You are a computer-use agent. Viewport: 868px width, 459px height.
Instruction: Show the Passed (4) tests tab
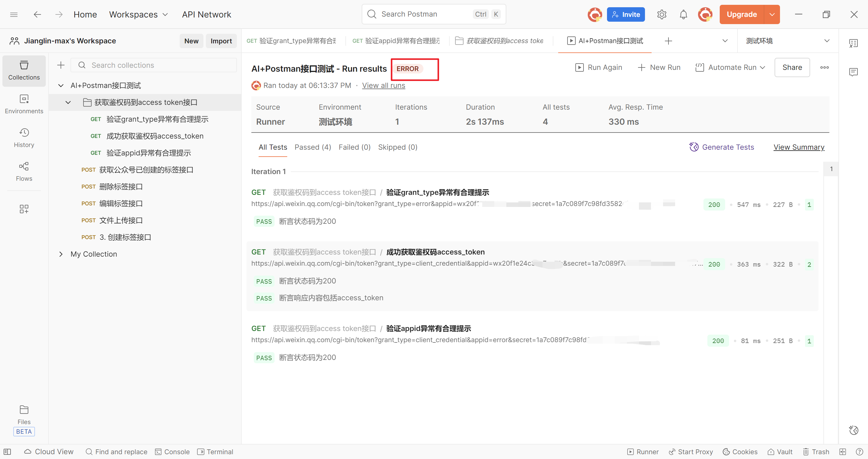coord(313,147)
